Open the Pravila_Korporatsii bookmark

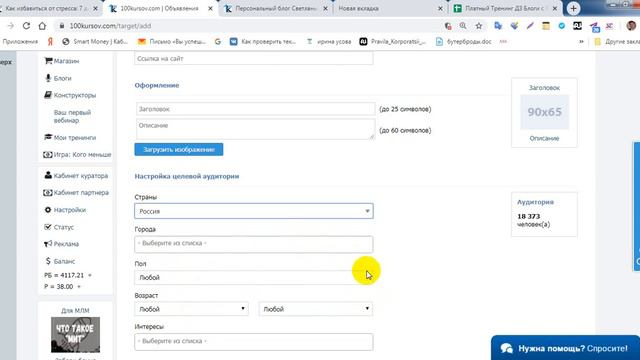(392, 42)
